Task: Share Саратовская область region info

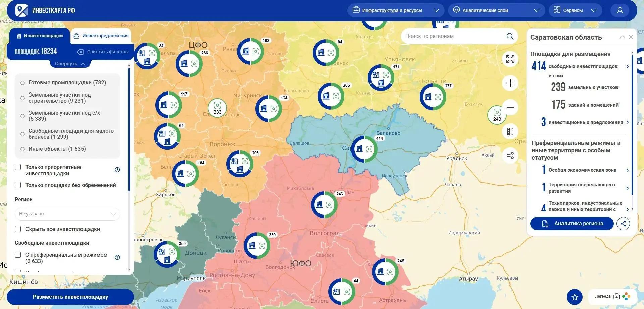Action: click(623, 224)
